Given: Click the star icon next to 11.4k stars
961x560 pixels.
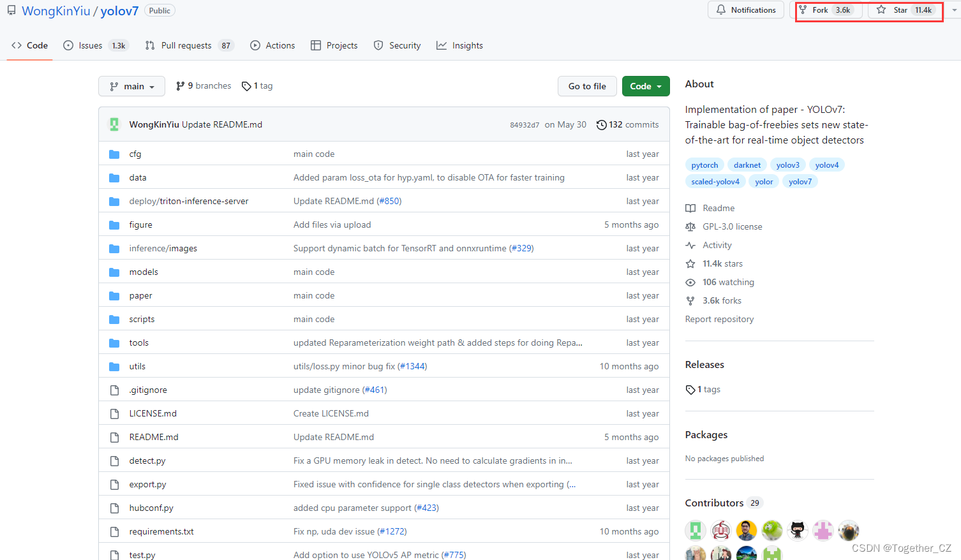Looking at the screenshot, I should [x=690, y=263].
